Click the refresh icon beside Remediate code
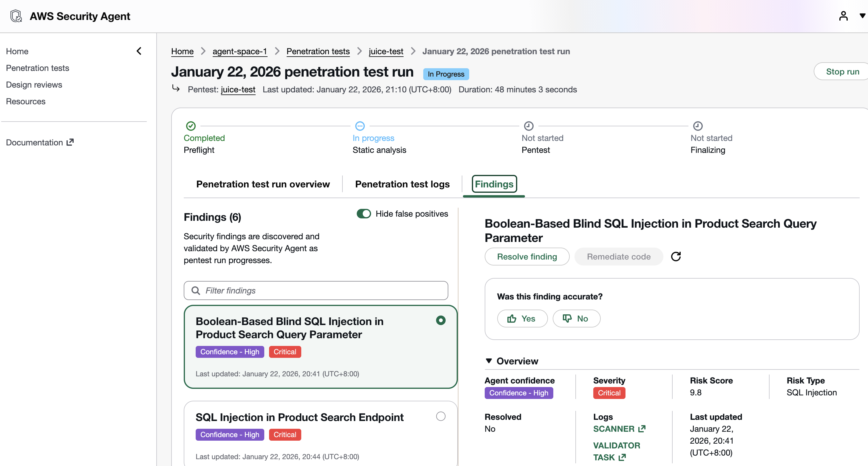The height and width of the screenshot is (466, 868). click(x=676, y=257)
